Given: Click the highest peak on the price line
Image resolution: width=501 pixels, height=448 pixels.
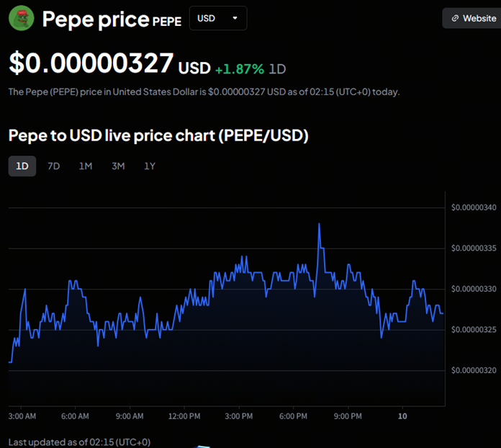Looking at the screenshot, I should point(318,224).
